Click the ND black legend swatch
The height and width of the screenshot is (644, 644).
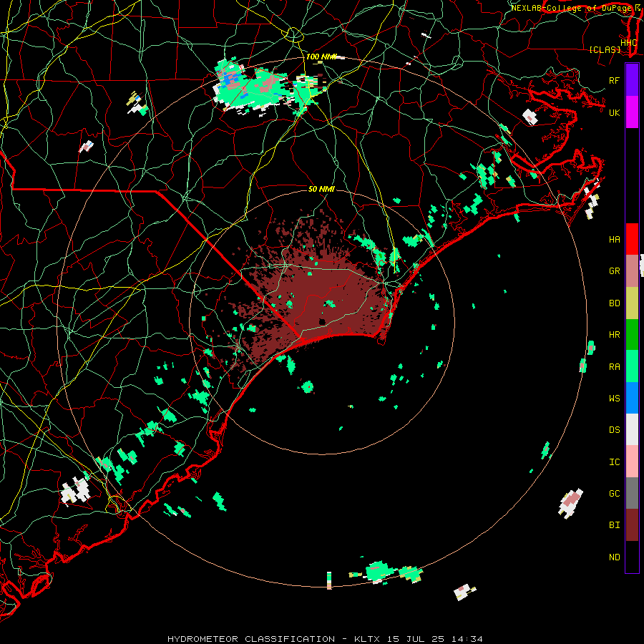coord(632,557)
